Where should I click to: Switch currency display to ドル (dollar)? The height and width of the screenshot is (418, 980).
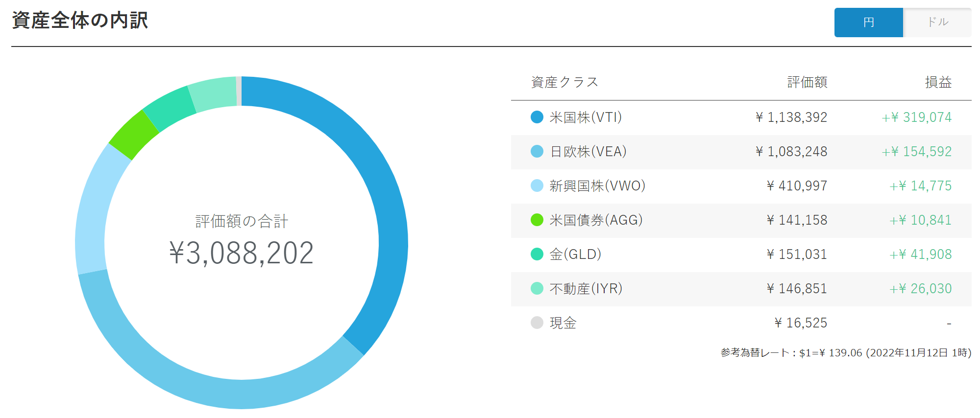[x=937, y=23]
